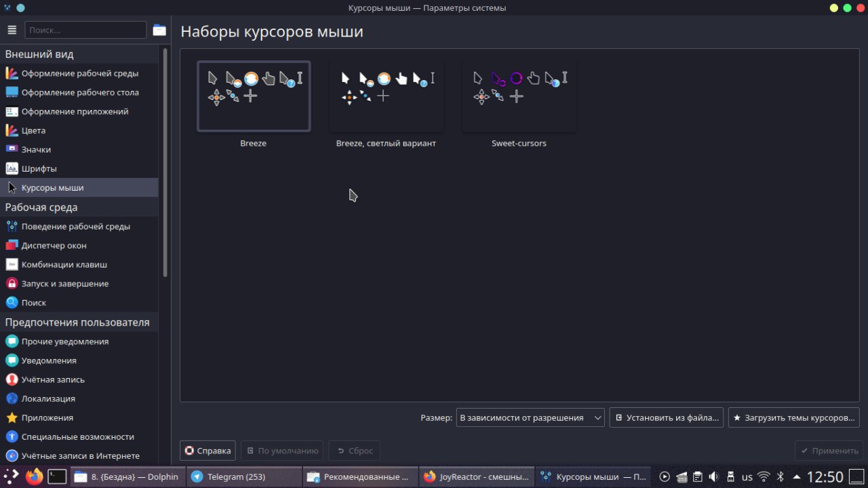Open the Приложения settings page
This screenshot has height=488, width=868.
79,417
